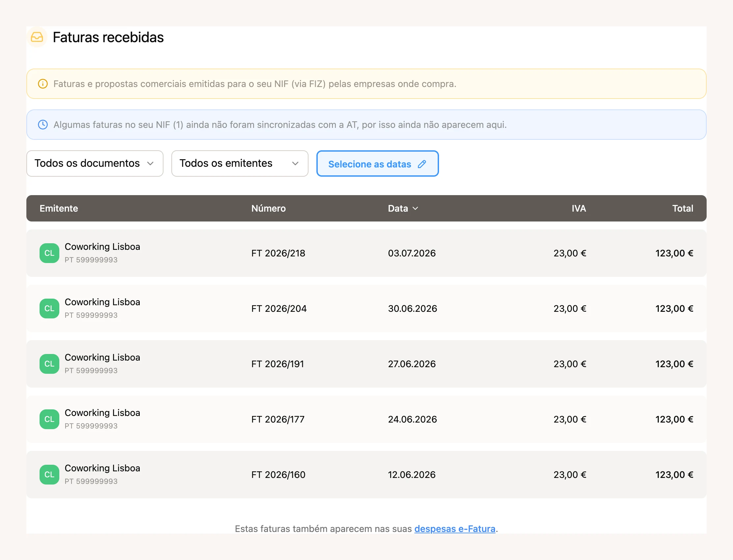The width and height of the screenshot is (733, 560).
Task: Click CL avatar for invoice FT 2026/191
Action: 49,364
